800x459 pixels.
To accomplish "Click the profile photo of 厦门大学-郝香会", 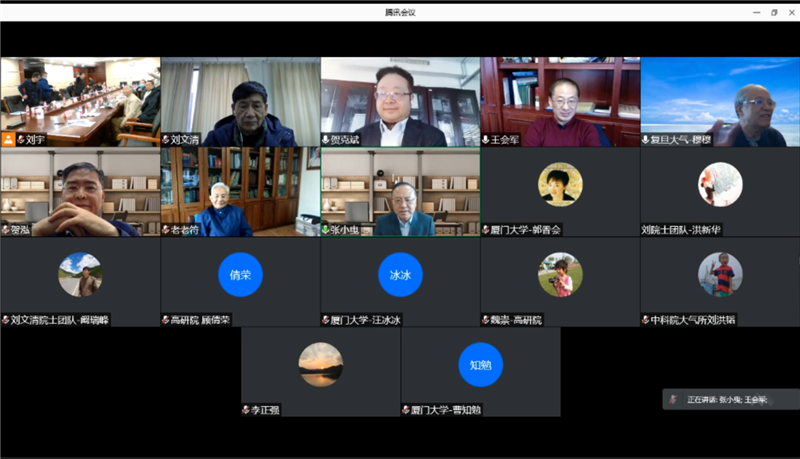I will point(560,185).
